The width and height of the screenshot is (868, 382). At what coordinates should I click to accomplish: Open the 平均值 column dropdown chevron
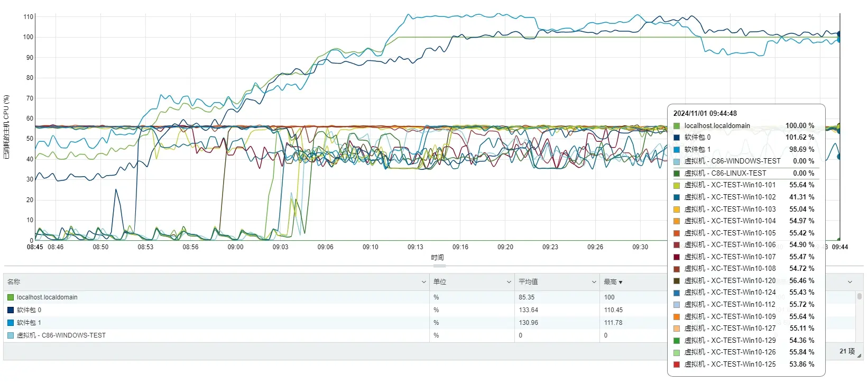(x=594, y=282)
